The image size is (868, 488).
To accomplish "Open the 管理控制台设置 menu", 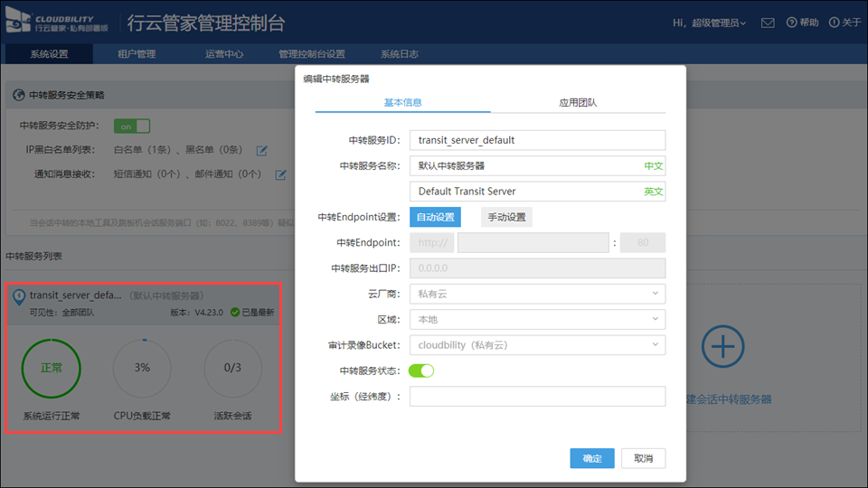I will (312, 54).
